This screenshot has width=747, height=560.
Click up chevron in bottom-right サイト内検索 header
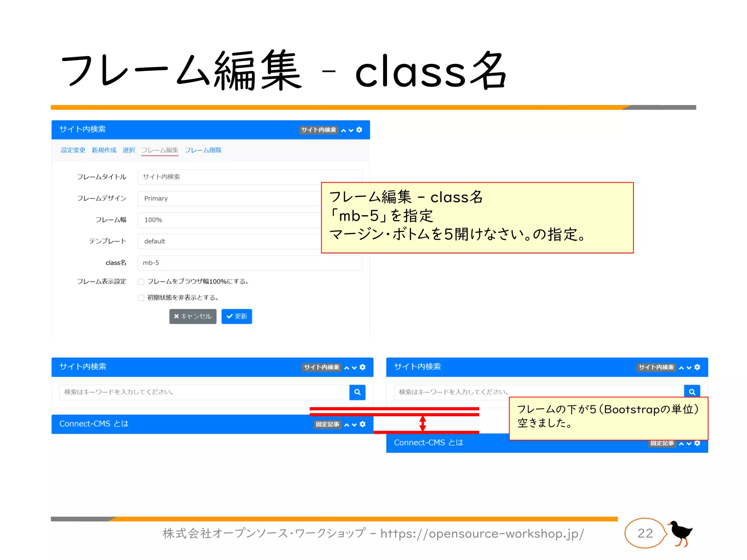(681, 367)
